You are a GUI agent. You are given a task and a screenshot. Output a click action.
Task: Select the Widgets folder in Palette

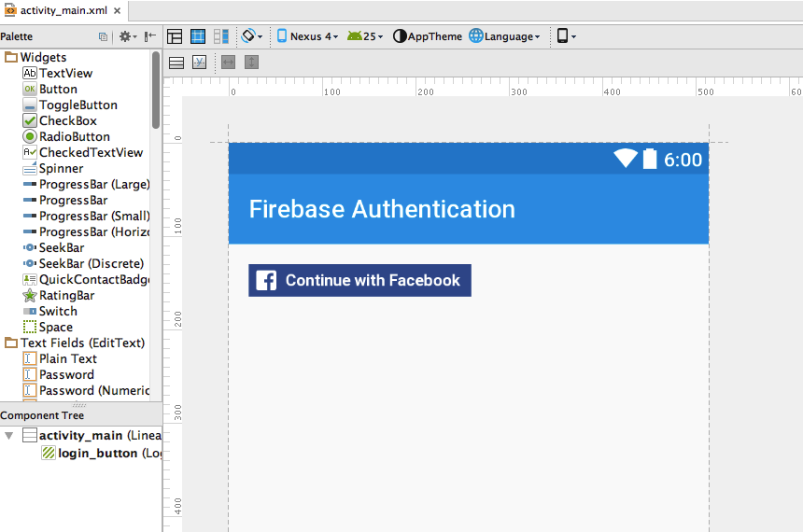point(35,57)
